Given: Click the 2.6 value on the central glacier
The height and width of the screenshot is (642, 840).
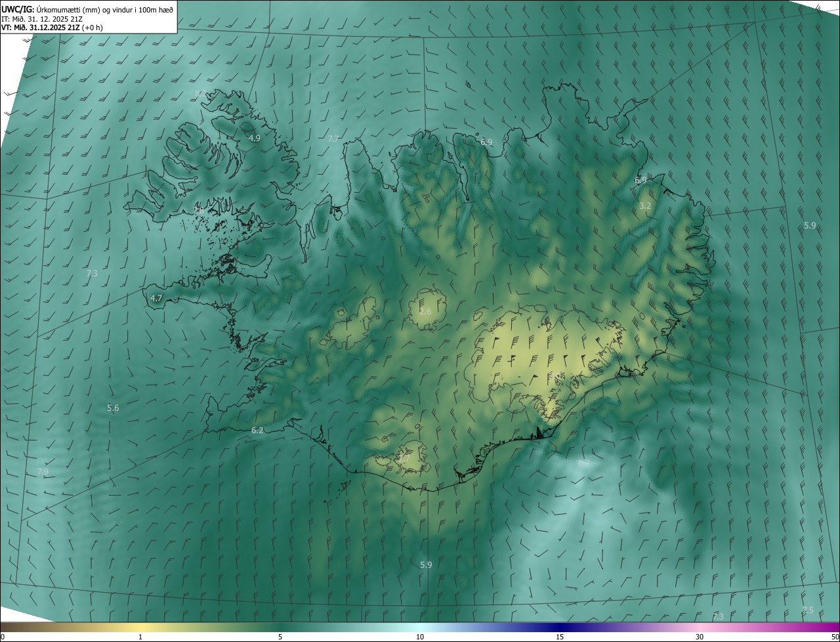Looking at the screenshot, I should coord(425,311).
